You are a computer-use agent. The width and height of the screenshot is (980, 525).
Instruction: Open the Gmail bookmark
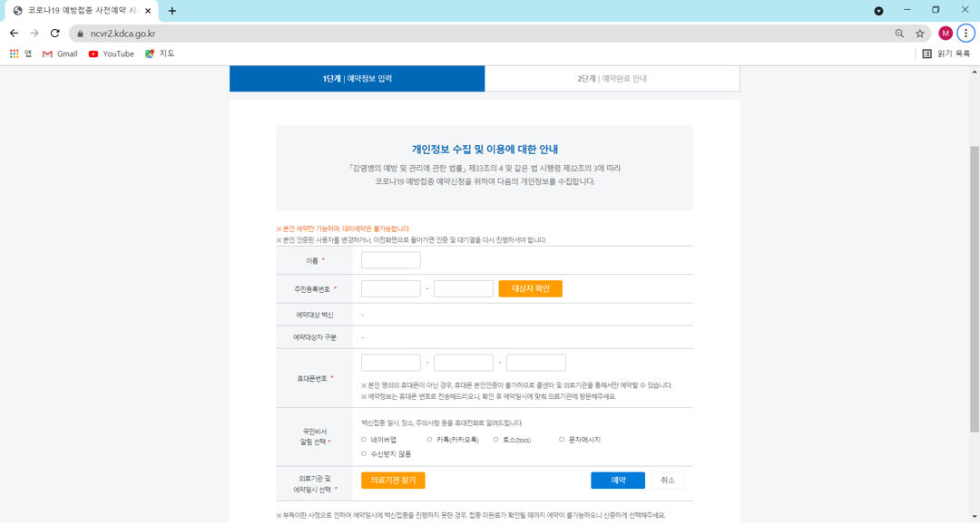pyautogui.click(x=60, y=53)
